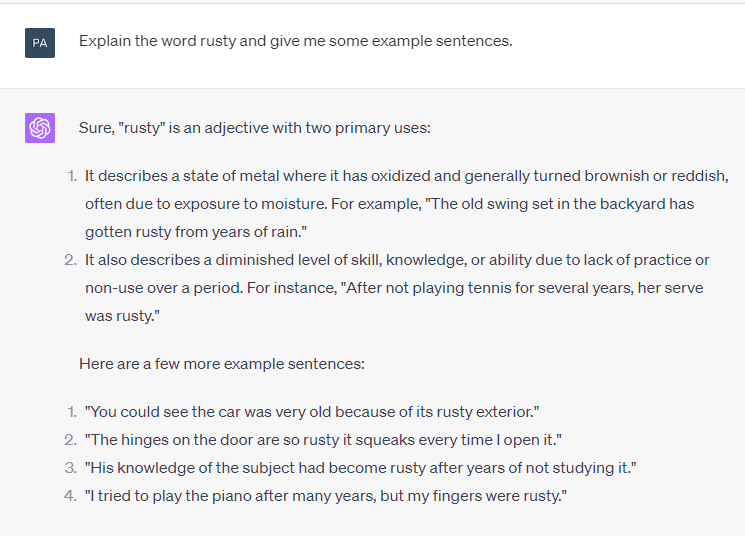Click the sentence about playing the piano

326,496
